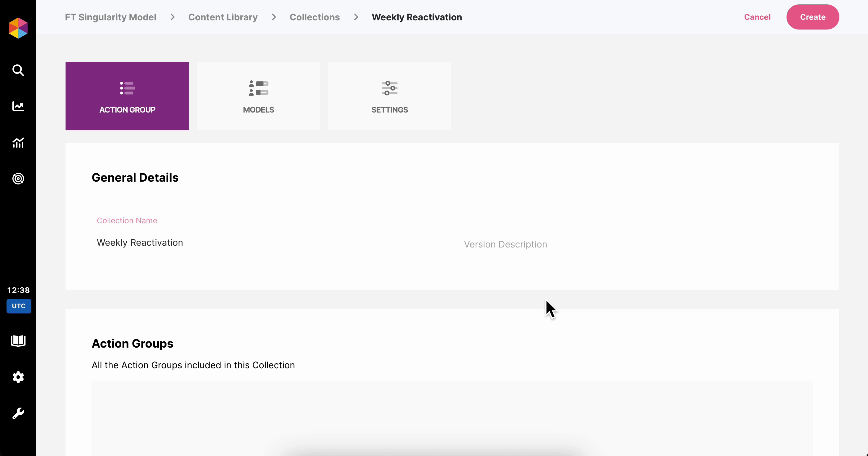
Task: Toggle the UTC timezone badge
Action: [19, 306]
